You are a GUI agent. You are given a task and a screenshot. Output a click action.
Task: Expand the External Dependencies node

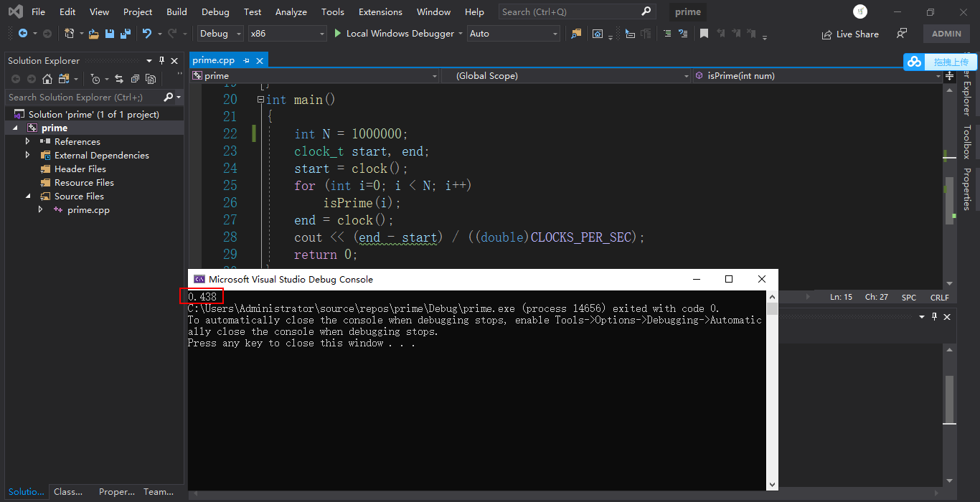pyautogui.click(x=28, y=155)
